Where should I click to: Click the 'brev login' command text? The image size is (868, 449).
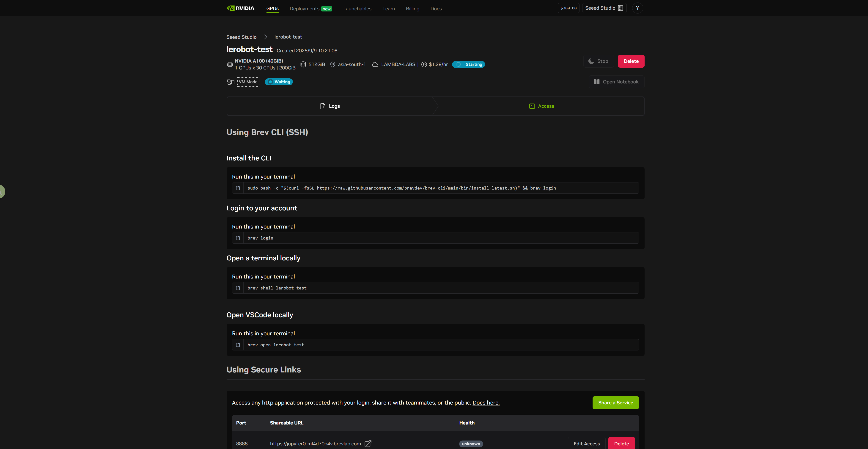click(x=260, y=238)
